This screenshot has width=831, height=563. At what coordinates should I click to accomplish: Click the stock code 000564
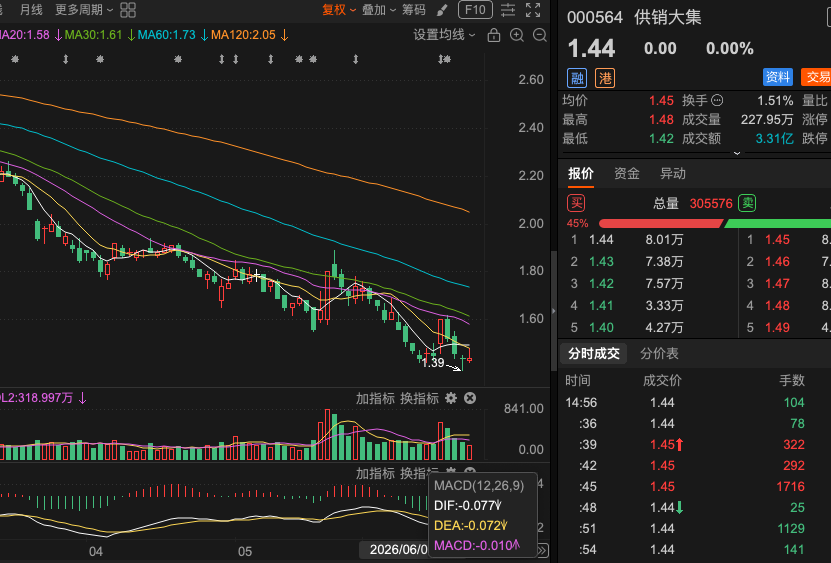(x=595, y=17)
